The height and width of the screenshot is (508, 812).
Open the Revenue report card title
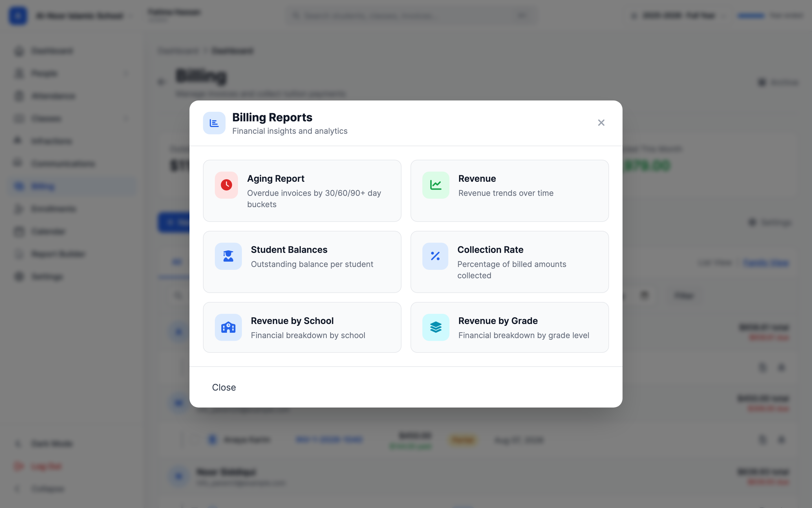click(x=477, y=179)
